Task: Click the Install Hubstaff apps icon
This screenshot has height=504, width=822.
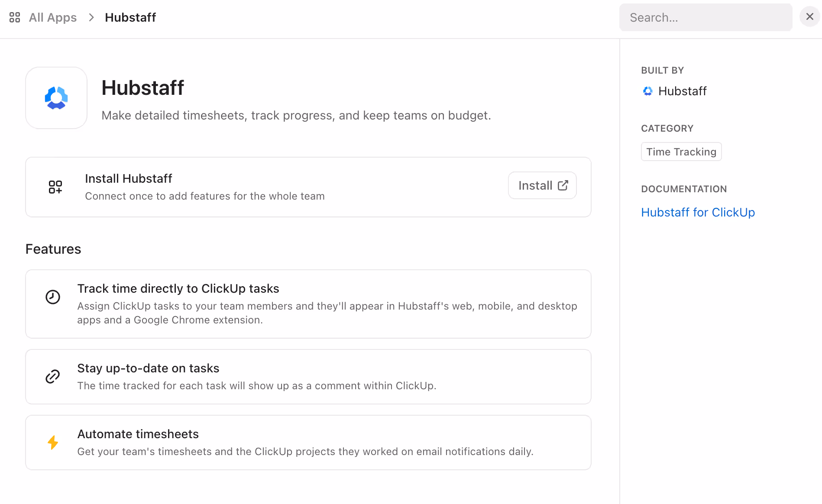Action: tap(55, 187)
